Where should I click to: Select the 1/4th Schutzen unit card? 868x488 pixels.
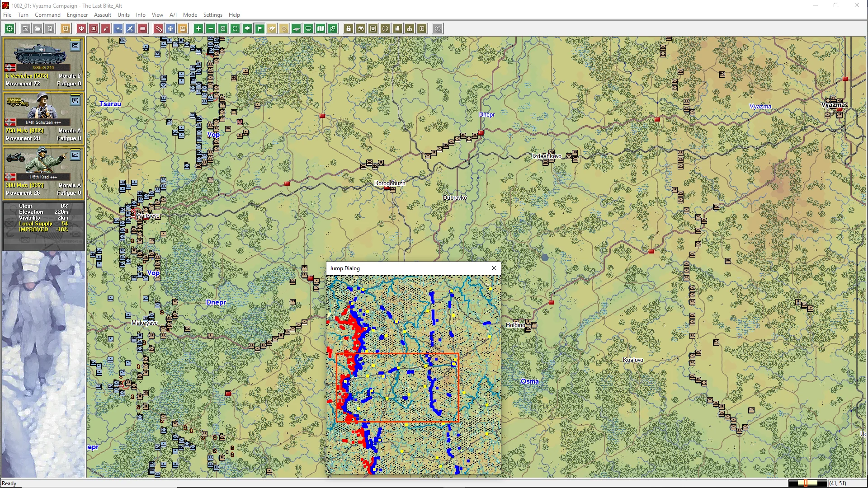tap(43, 118)
